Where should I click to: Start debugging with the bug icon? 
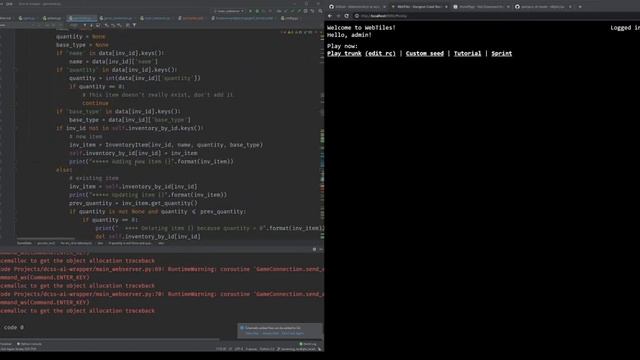(x=257, y=11)
